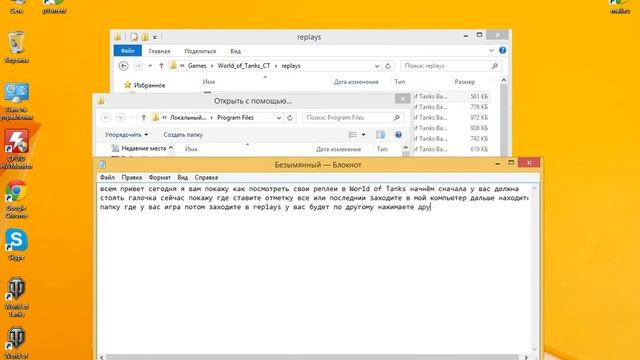Go up one folder in replays window
Viewport: 640px width, 360px height.
161,66
